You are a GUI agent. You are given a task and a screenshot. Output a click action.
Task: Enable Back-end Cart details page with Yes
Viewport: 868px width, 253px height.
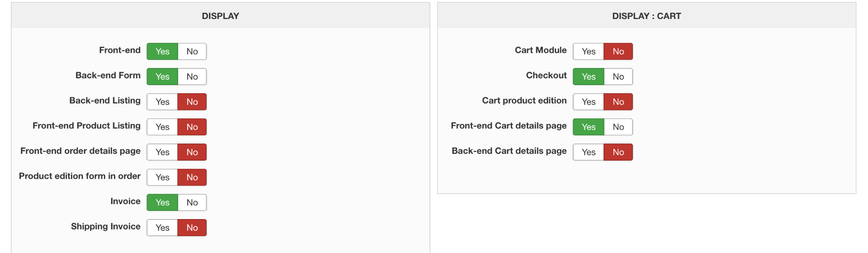(x=588, y=152)
